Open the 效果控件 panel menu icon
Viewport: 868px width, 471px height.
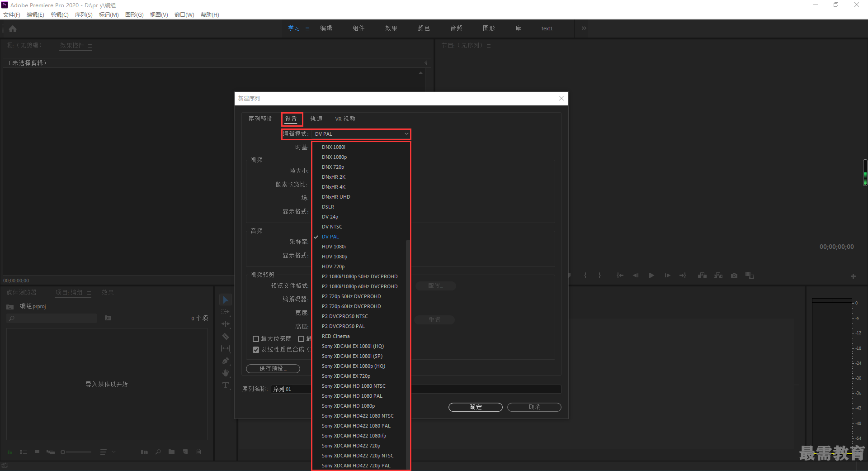[x=90, y=46]
